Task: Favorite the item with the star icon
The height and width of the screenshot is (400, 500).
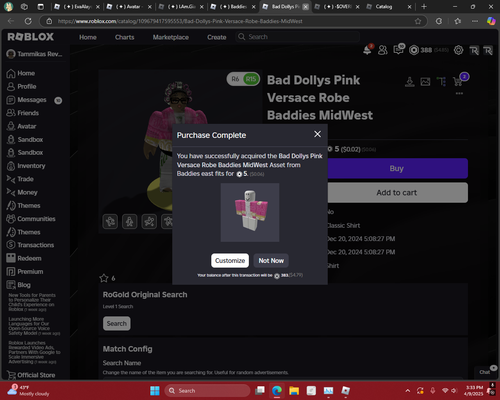Action: coord(104,278)
